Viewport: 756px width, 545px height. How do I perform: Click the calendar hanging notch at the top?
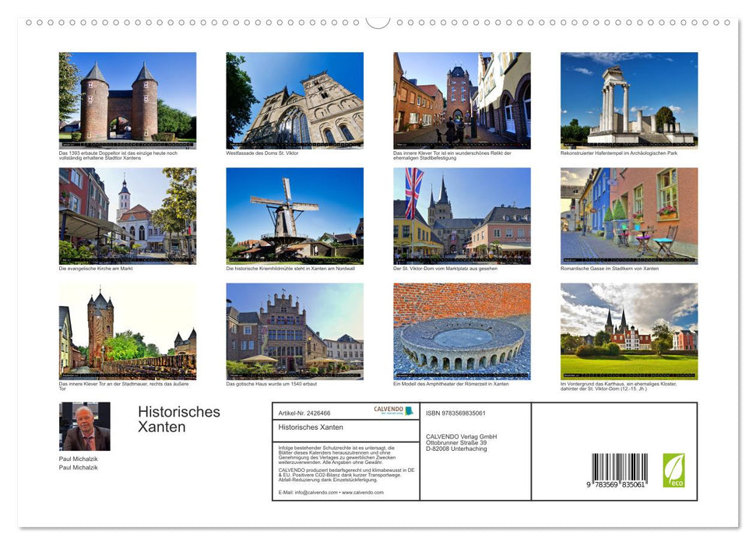(x=378, y=23)
